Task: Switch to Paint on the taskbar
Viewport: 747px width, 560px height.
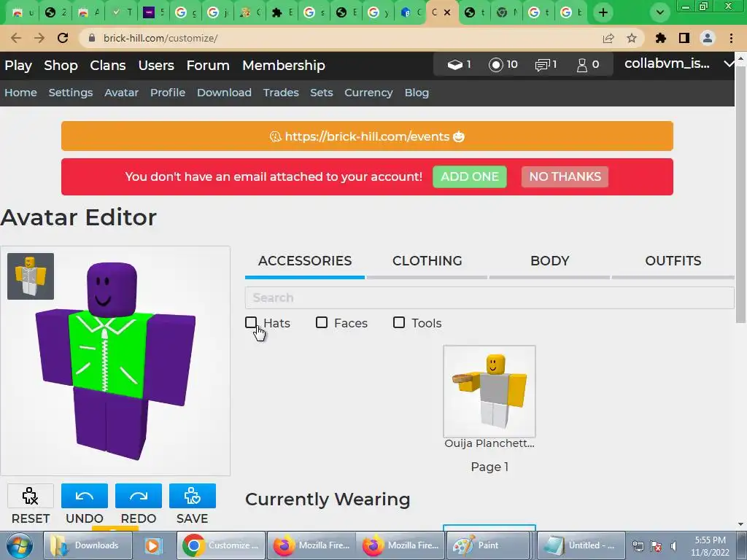Action: [x=487, y=545]
